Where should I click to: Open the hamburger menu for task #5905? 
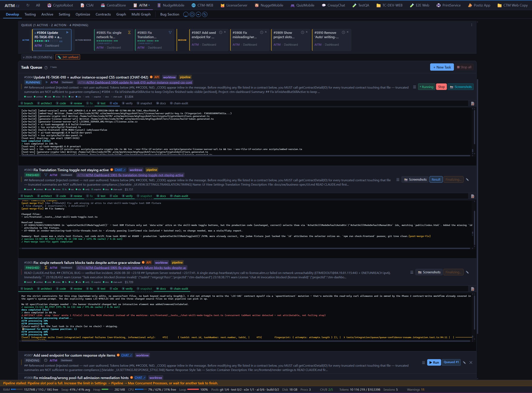tap(412, 272)
